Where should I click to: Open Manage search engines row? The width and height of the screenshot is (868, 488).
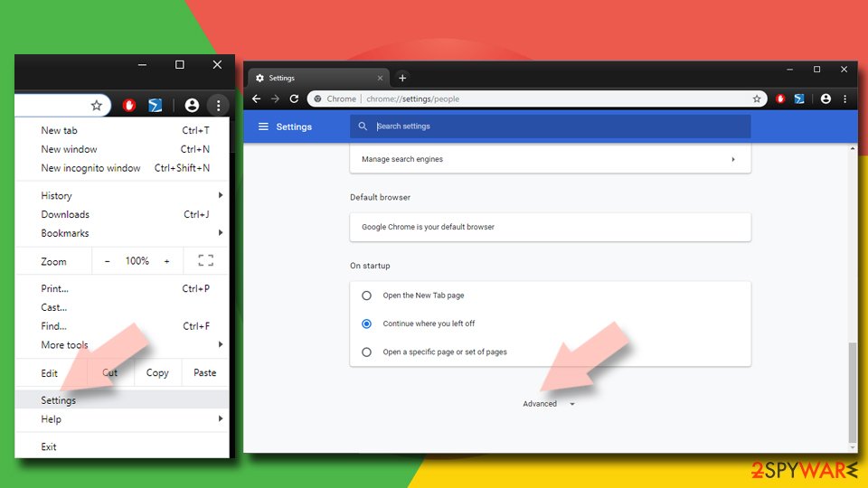tap(551, 159)
